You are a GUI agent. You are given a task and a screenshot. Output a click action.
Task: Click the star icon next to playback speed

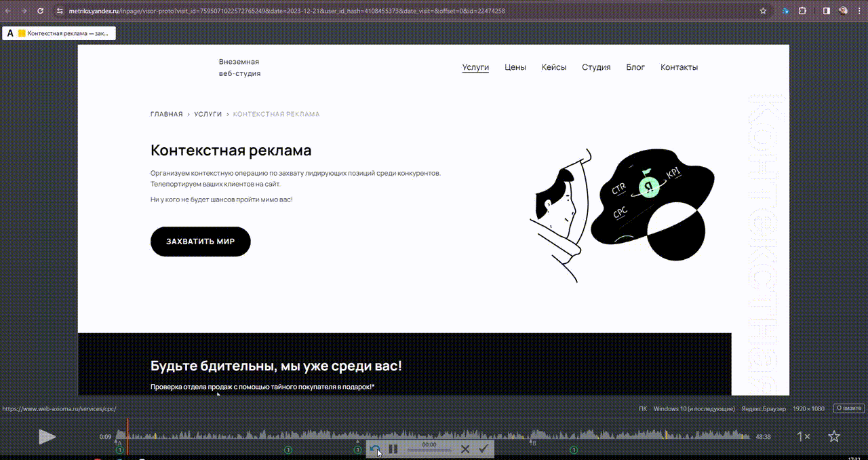pos(833,436)
